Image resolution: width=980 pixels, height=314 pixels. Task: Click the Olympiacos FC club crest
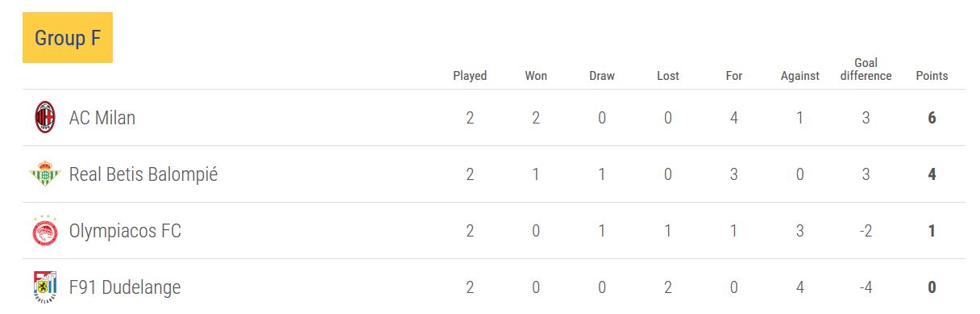45,231
